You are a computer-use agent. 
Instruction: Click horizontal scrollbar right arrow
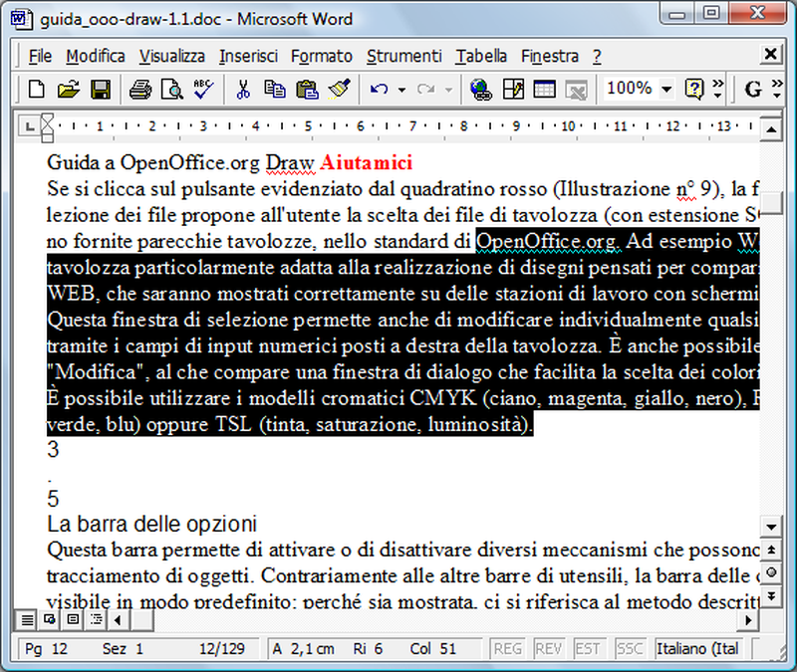point(748,619)
